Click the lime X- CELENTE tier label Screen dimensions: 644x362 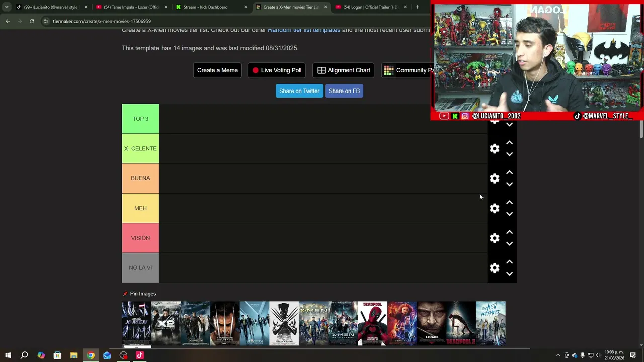tap(140, 148)
